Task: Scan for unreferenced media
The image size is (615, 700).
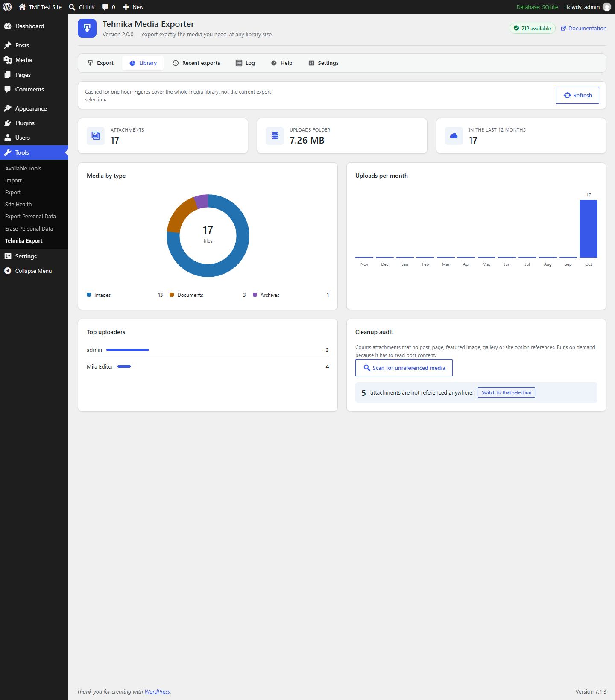Action: (x=404, y=368)
